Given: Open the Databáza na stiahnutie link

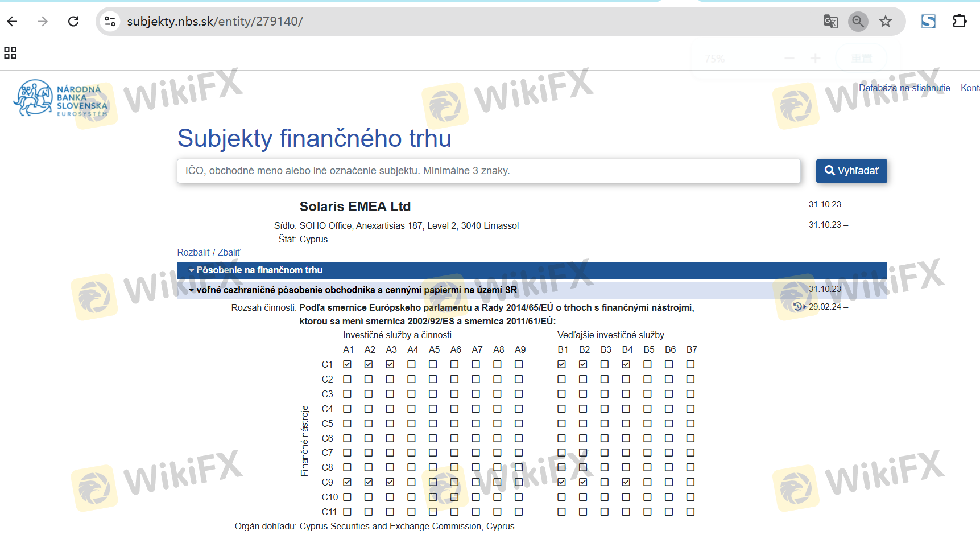Looking at the screenshot, I should coord(904,88).
